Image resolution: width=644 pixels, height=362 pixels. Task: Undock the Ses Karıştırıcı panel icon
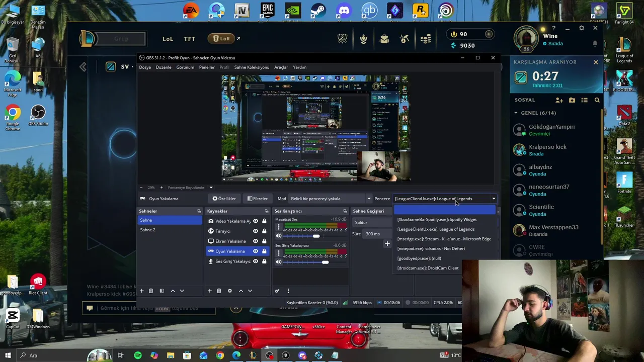click(345, 211)
